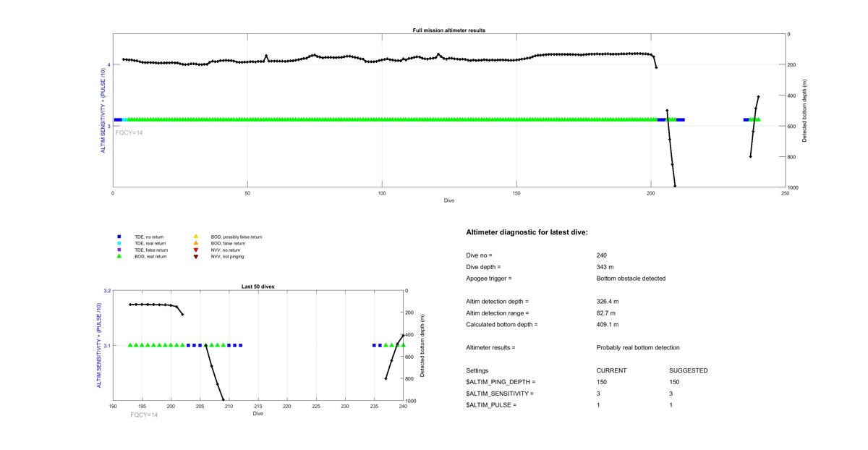This screenshot has height=450, width=868.
Task: Click the 'Detected bottom depth (m)' axis label of the full mission plot
Action: point(805,111)
